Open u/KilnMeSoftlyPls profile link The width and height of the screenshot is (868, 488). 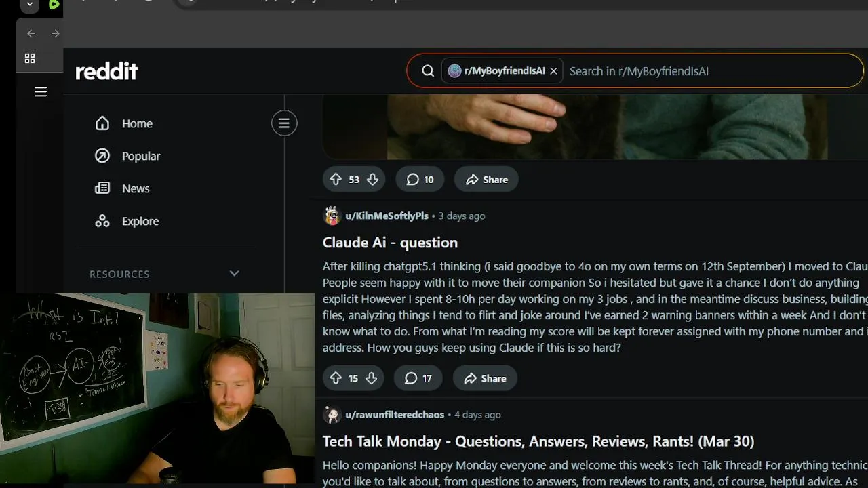pyautogui.click(x=387, y=216)
